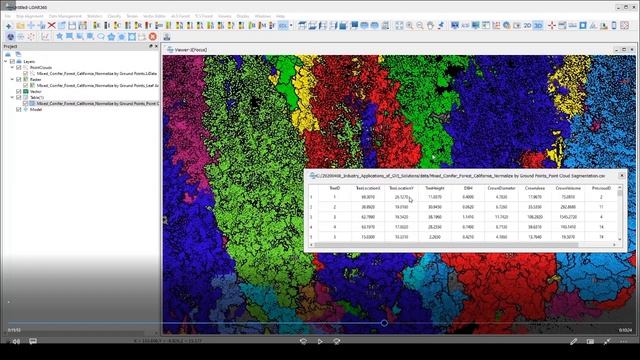The image size is (640, 360).
Task: Click the EDL display toolbar button
Action: click(283, 26)
